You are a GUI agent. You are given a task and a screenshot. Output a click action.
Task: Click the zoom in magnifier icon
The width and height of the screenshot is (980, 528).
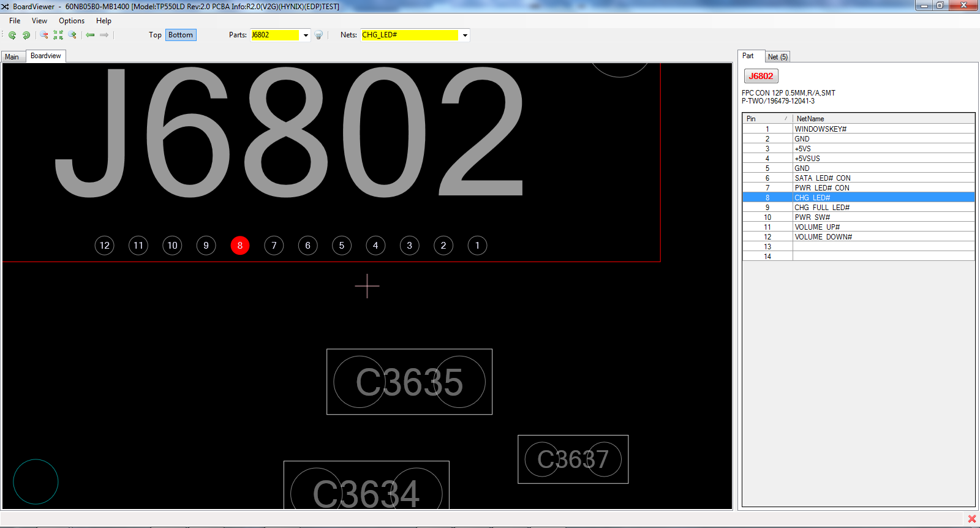pos(72,36)
